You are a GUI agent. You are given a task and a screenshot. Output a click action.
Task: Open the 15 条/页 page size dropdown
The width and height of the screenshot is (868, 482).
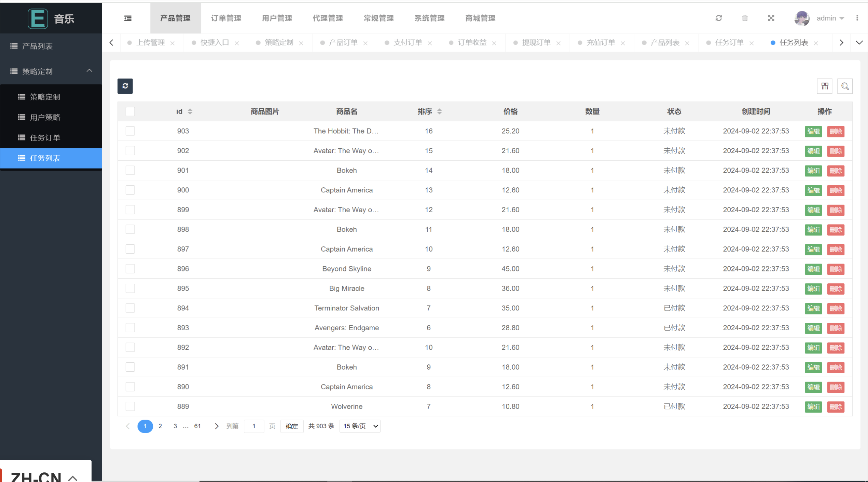(360, 426)
